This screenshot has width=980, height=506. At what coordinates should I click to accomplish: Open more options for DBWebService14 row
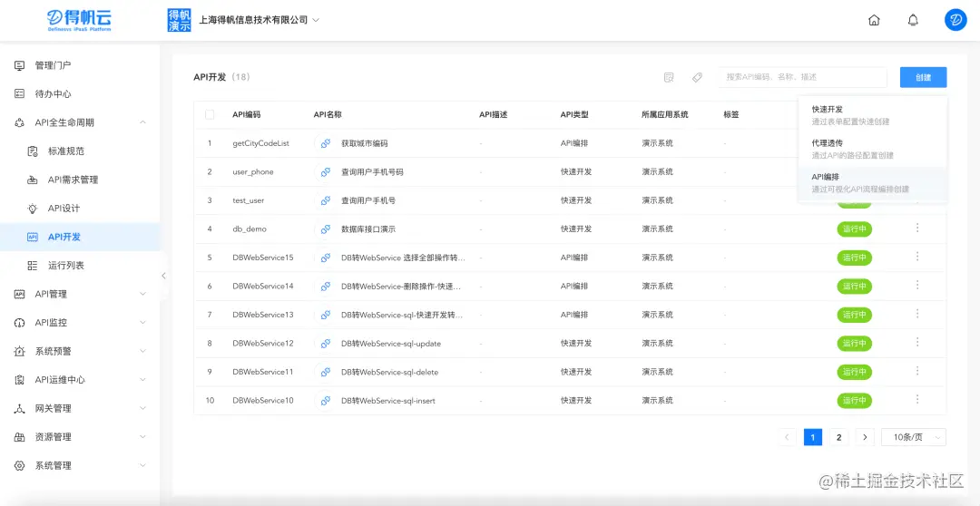pos(916,286)
